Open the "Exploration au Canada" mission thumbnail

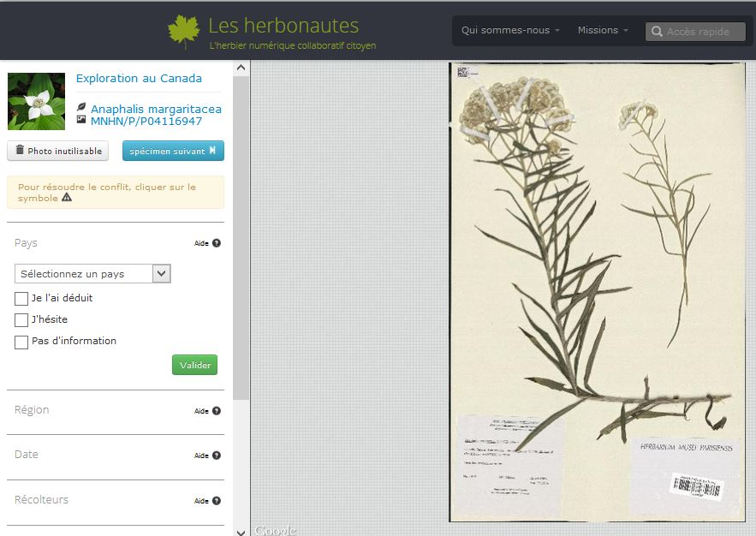click(x=36, y=101)
